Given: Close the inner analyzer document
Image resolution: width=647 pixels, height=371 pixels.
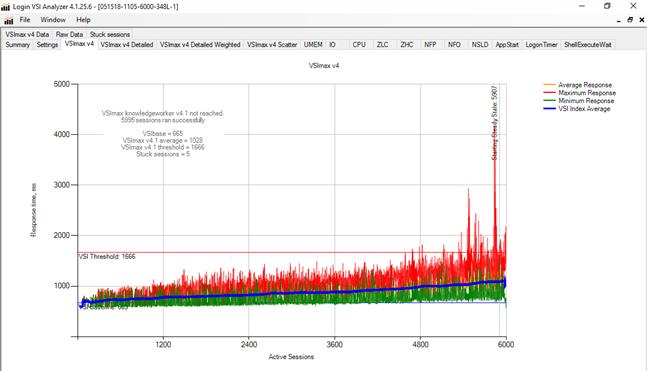Looking at the screenshot, I should click(642, 20).
